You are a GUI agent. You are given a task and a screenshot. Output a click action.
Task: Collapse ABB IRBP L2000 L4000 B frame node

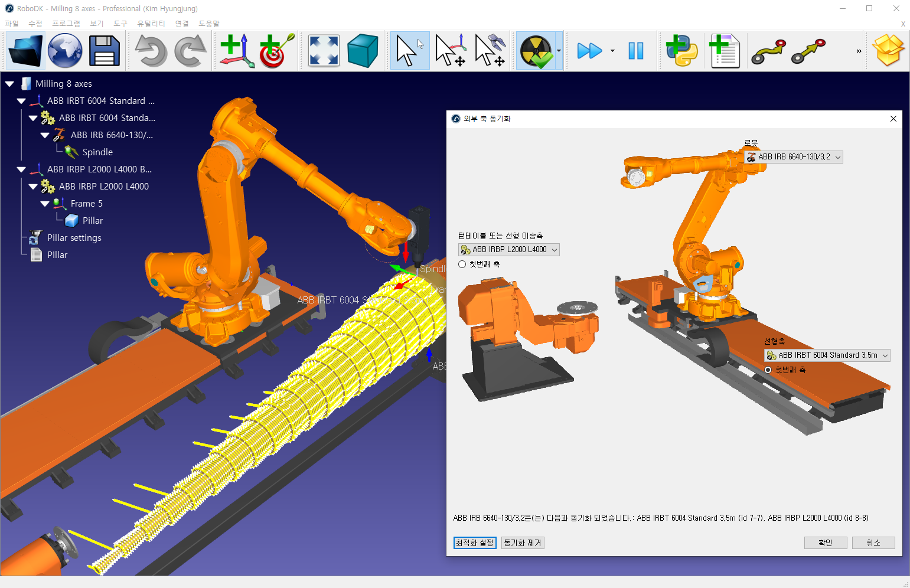[x=21, y=169]
